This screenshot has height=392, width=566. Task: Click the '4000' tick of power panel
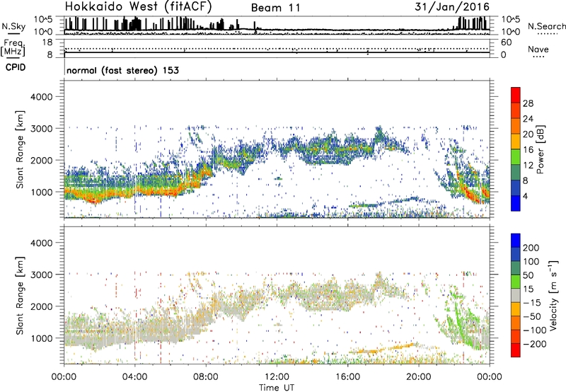[41, 97]
